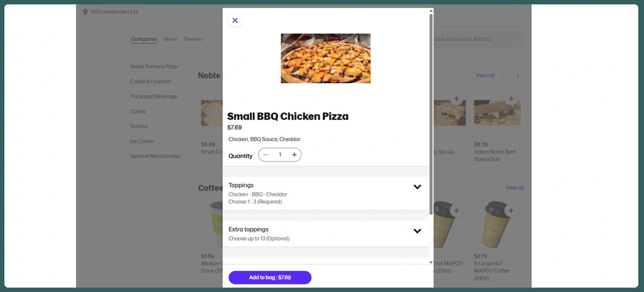Viewport: 644px width, 292px height.
Task: Close the Small BBQ Chicken Pizza dialog
Action: tap(235, 20)
